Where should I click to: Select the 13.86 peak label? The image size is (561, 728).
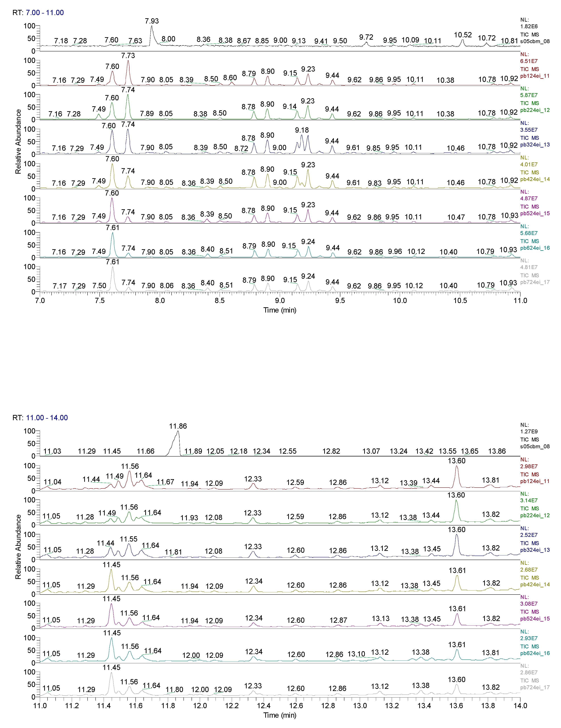[497, 451]
